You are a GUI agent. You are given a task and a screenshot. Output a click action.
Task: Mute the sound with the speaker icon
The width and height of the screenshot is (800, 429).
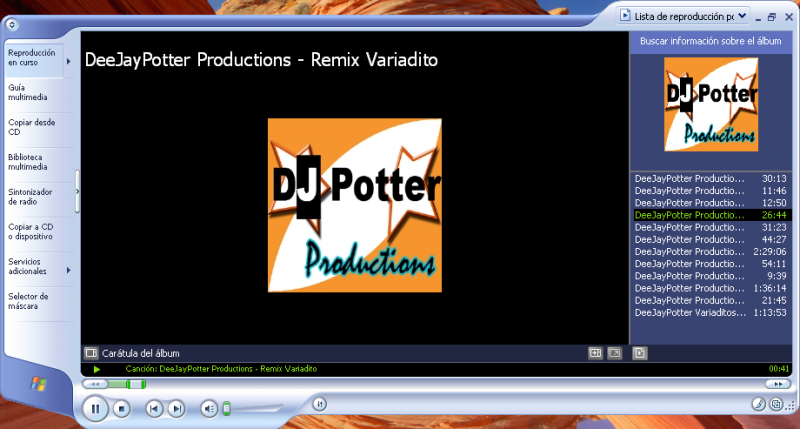tap(209, 409)
